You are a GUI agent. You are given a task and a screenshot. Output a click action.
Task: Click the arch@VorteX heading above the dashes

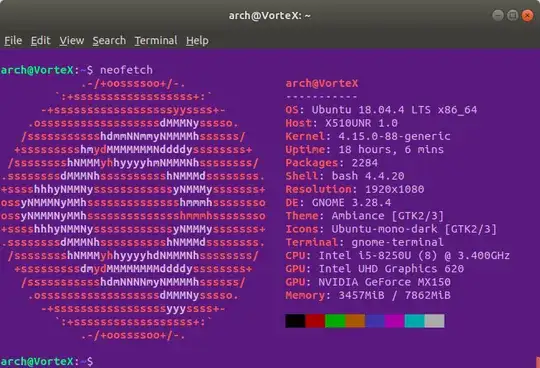point(322,83)
